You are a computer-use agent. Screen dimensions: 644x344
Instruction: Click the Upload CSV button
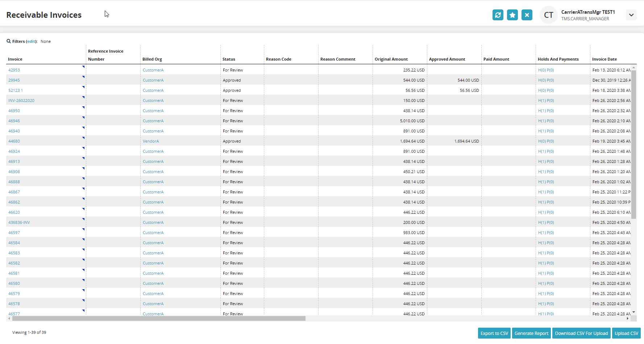pyautogui.click(x=626, y=333)
